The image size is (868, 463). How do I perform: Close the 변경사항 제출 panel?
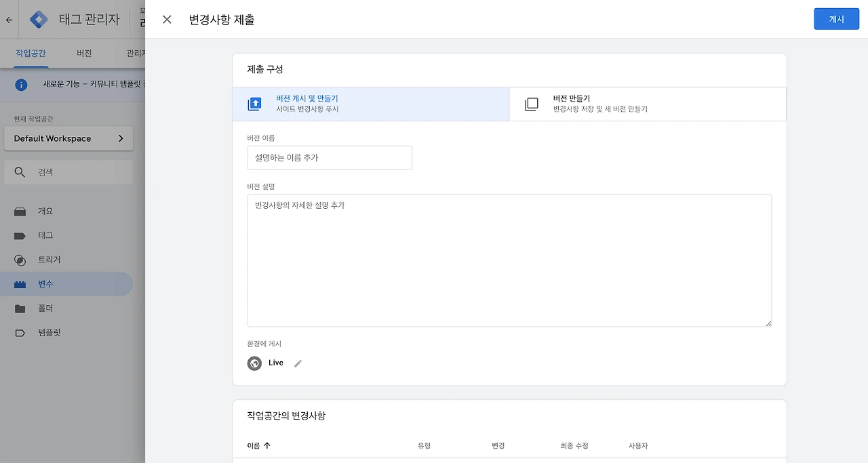[167, 19]
